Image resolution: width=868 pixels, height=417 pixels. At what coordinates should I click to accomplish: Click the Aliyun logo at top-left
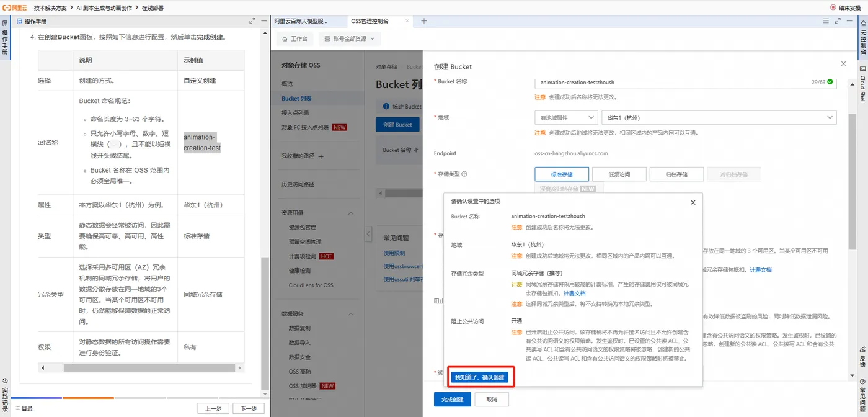pos(14,7)
